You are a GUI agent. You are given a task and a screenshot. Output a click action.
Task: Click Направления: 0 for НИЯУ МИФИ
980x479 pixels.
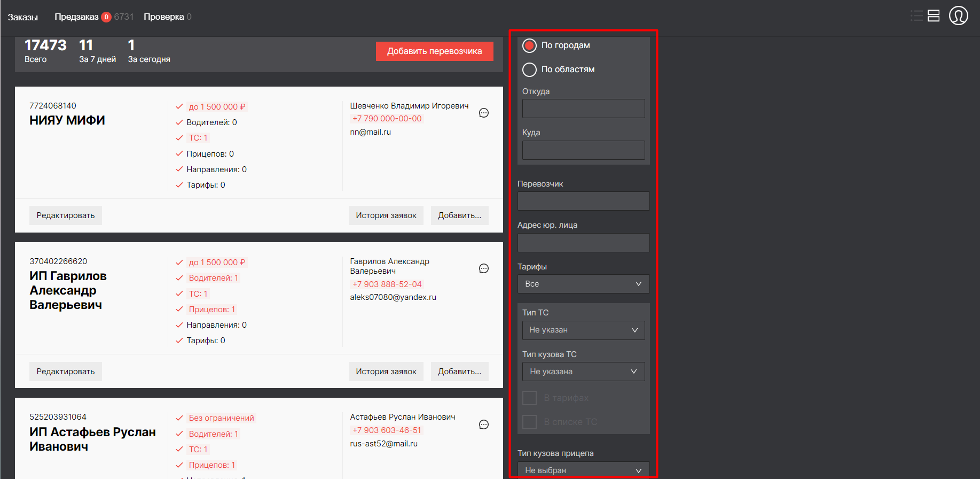216,169
